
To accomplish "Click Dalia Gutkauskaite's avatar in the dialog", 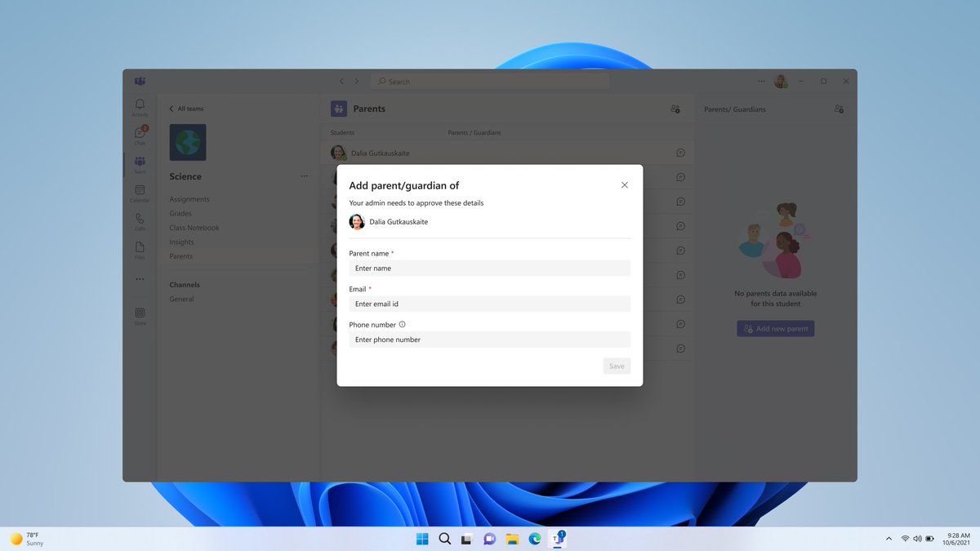I will [357, 221].
